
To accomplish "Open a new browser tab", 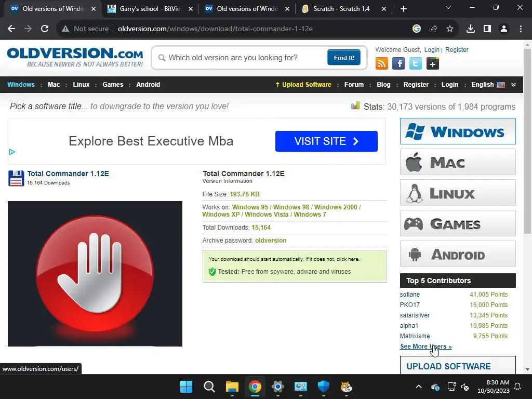I will pyautogui.click(x=403, y=9).
